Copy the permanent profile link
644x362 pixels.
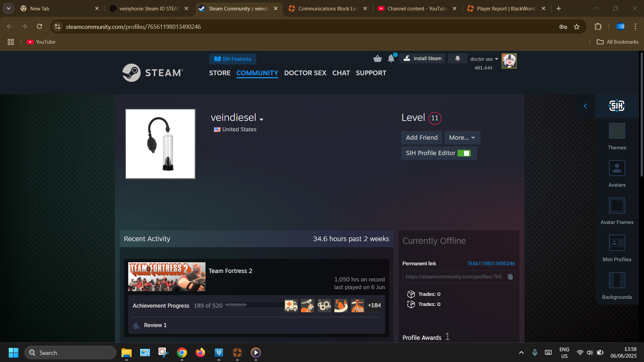click(510, 277)
